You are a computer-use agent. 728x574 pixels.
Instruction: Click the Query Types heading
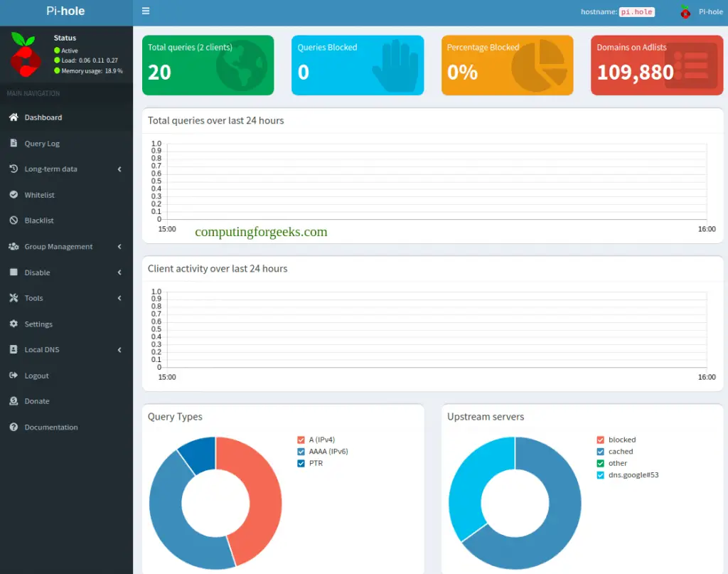175,417
